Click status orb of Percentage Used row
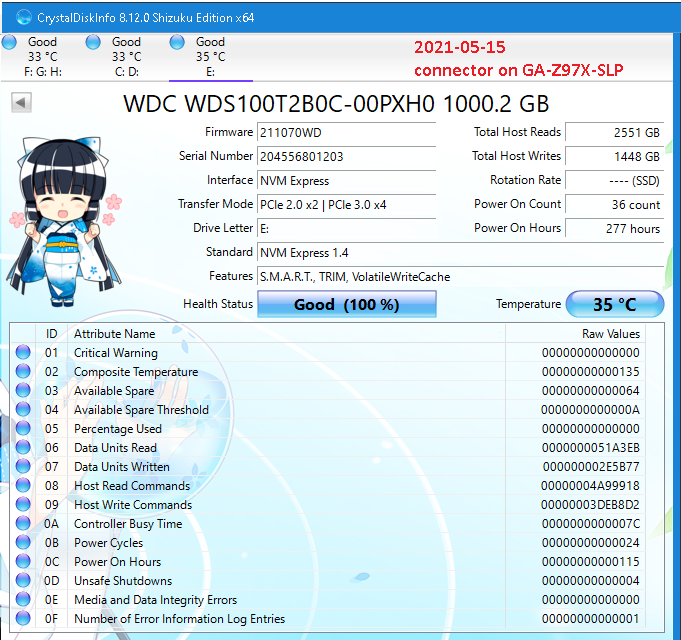The image size is (681, 640). point(23,428)
